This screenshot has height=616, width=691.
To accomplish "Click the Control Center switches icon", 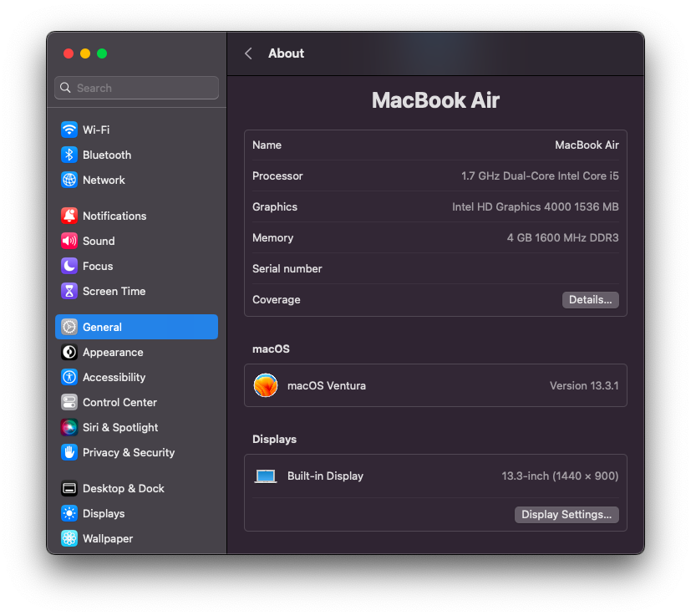I will [x=69, y=402].
